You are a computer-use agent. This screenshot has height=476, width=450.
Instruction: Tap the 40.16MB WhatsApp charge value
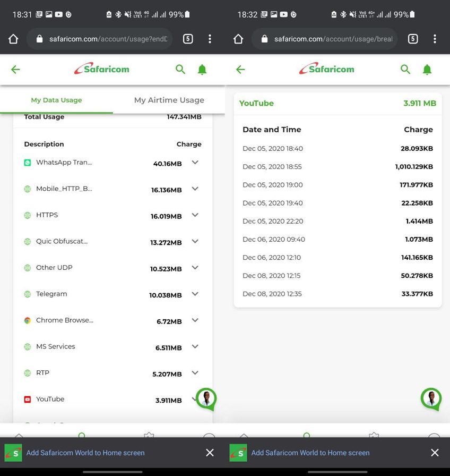click(167, 164)
